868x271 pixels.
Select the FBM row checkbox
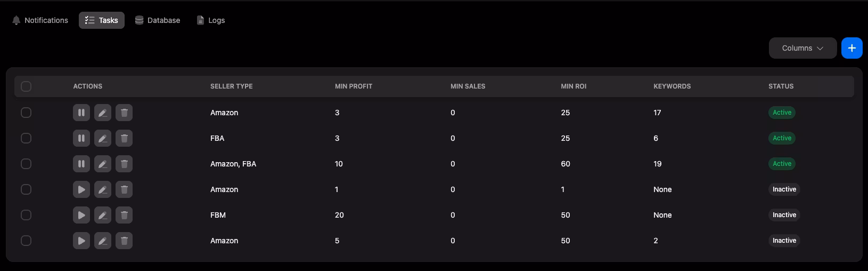(x=26, y=215)
